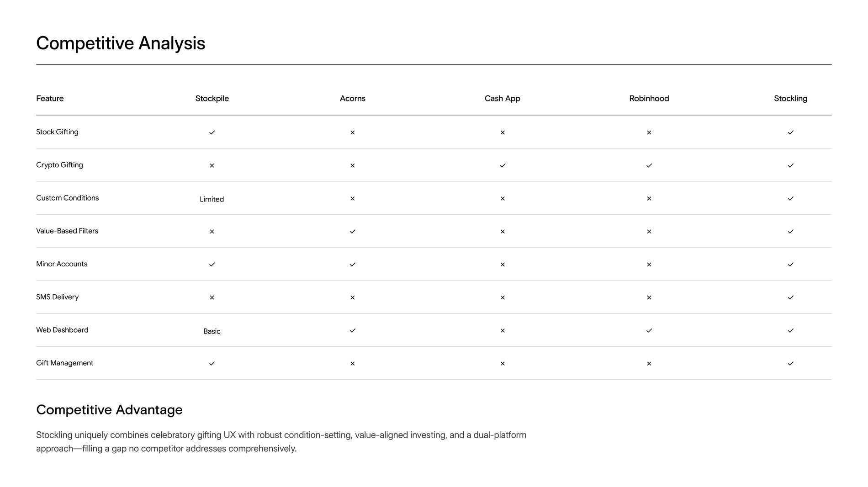Click Stockpile's Gift Management checkmark
The height and width of the screenshot is (487, 868).
[x=212, y=364]
